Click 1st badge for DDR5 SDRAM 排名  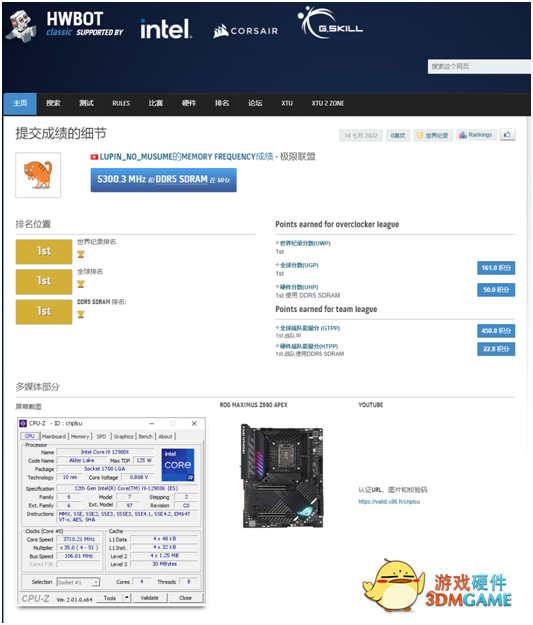coord(44,312)
